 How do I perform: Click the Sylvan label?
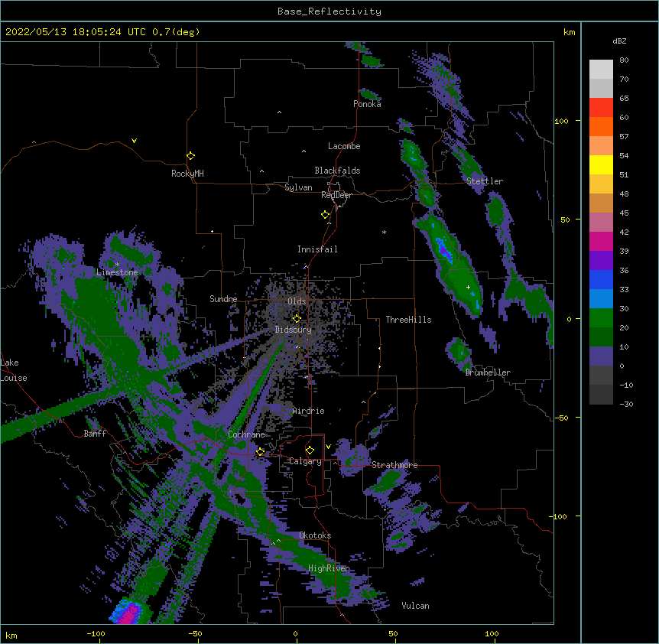point(298,187)
